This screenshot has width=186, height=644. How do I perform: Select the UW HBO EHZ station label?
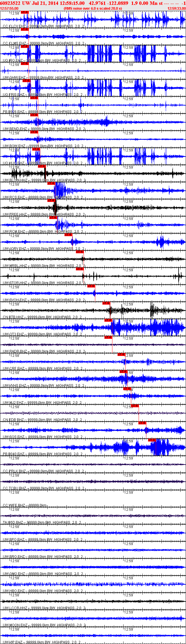click(x=14, y=591)
